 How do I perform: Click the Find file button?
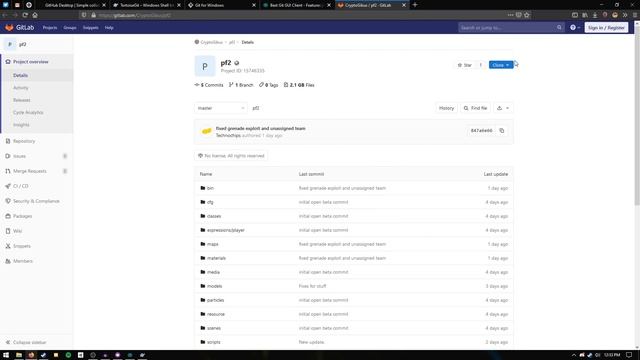point(476,108)
